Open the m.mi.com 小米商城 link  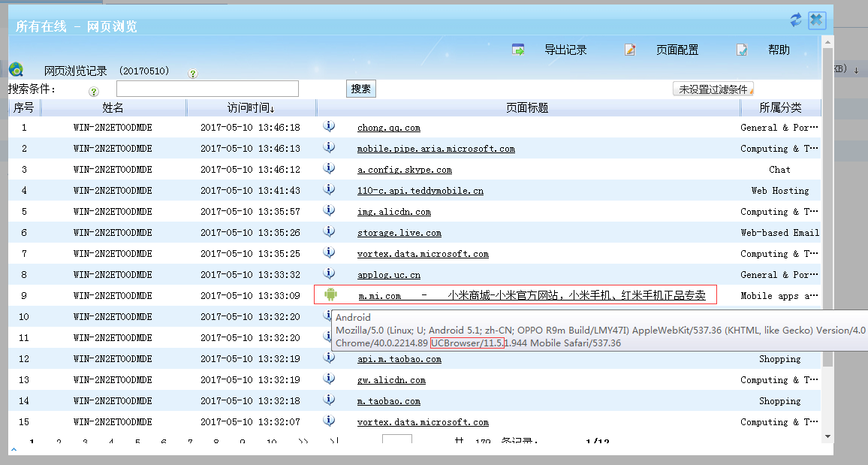pos(532,296)
